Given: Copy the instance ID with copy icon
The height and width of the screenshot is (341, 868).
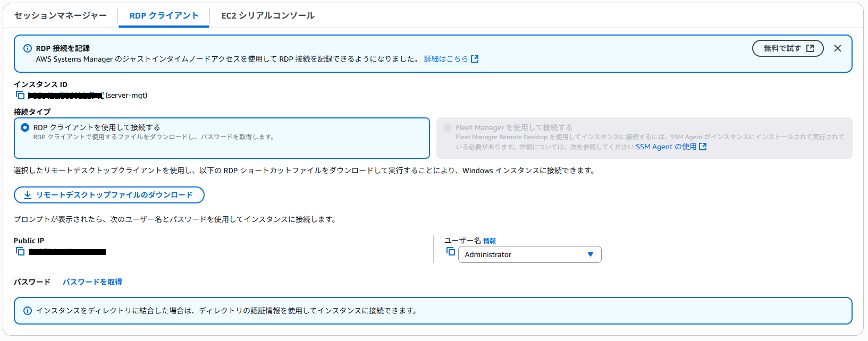Looking at the screenshot, I should tap(20, 95).
